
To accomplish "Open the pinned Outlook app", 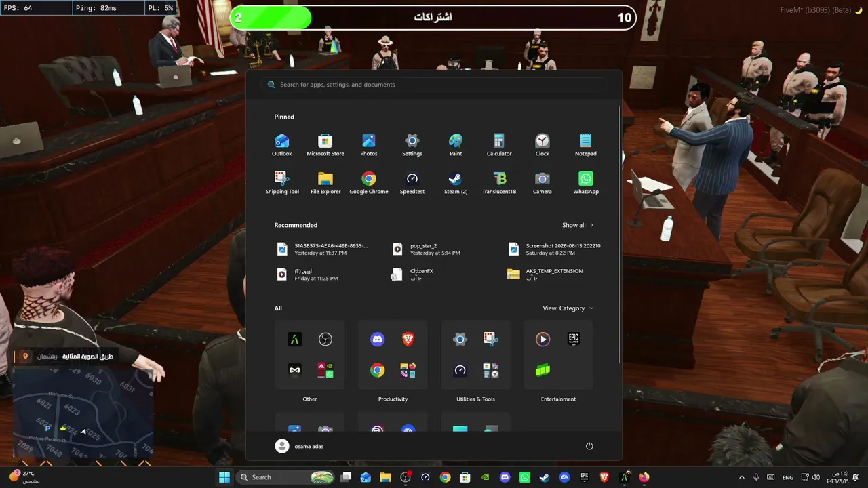I will click(282, 145).
